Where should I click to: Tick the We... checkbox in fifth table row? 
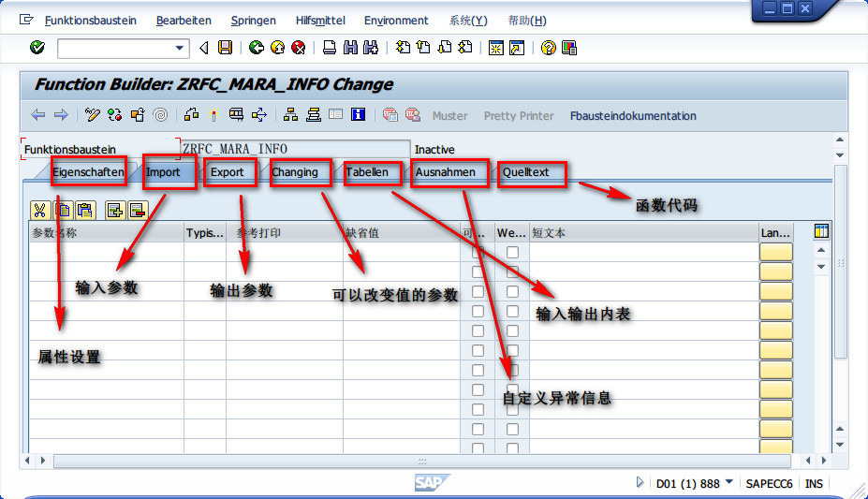tap(512, 330)
